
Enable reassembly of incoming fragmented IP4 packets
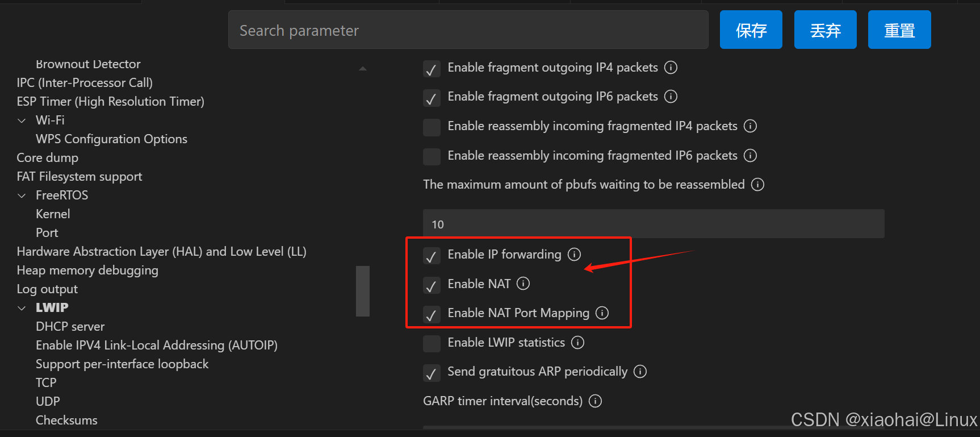(x=432, y=127)
